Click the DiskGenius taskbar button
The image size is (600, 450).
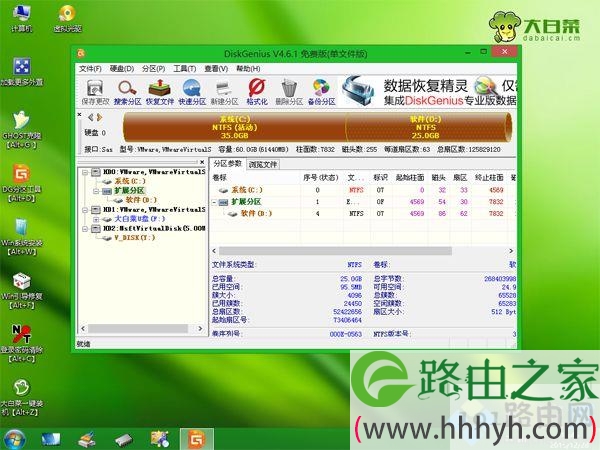196,439
